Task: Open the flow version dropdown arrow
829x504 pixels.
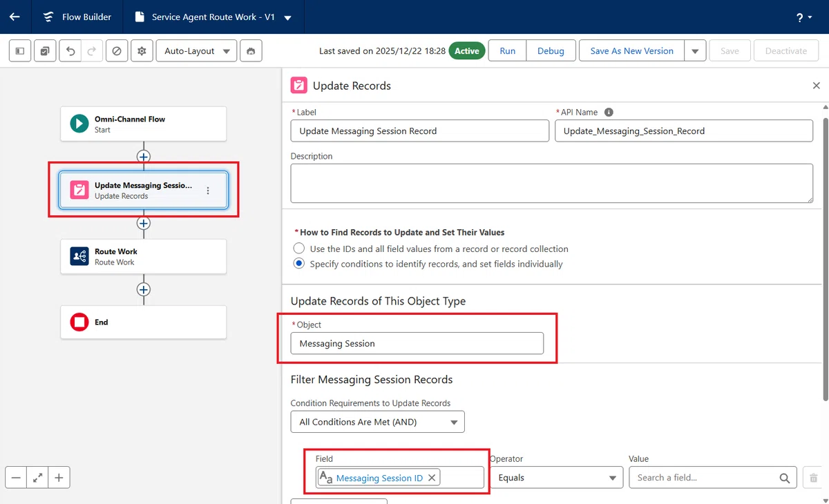Action: [x=287, y=18]
